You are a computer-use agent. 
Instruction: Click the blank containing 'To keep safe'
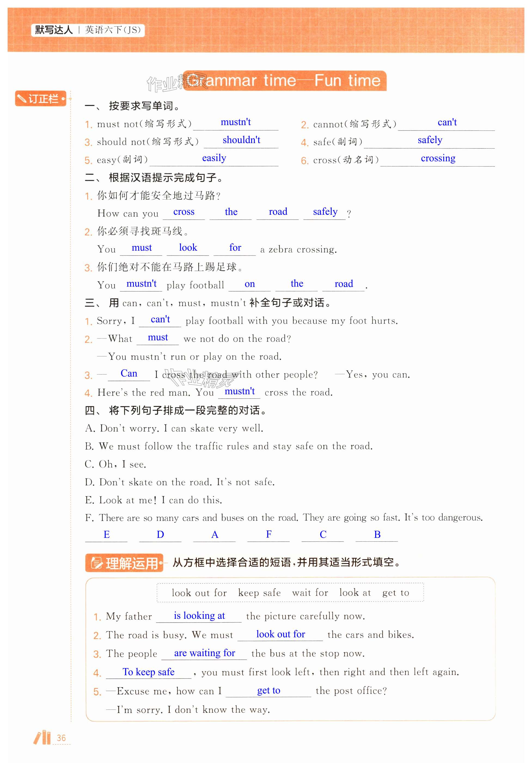tap(149, 672)
